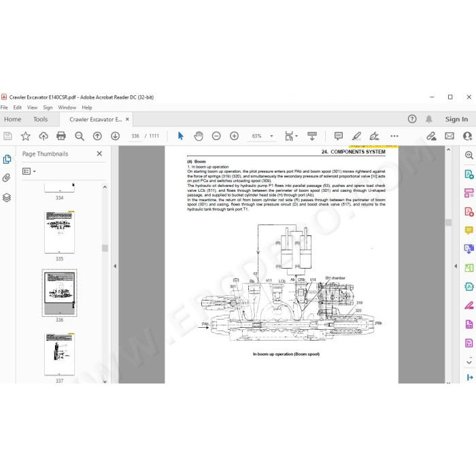The height and width of the screenshot is (476, 476).
Task: Select the Highlight text pen
Action: click(356, 136)
